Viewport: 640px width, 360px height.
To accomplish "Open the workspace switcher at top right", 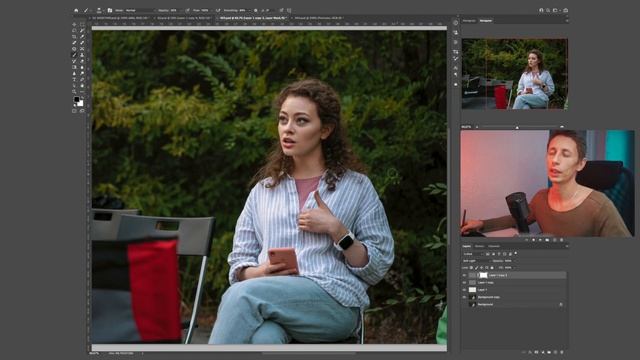I will click(x=556, y=10).
